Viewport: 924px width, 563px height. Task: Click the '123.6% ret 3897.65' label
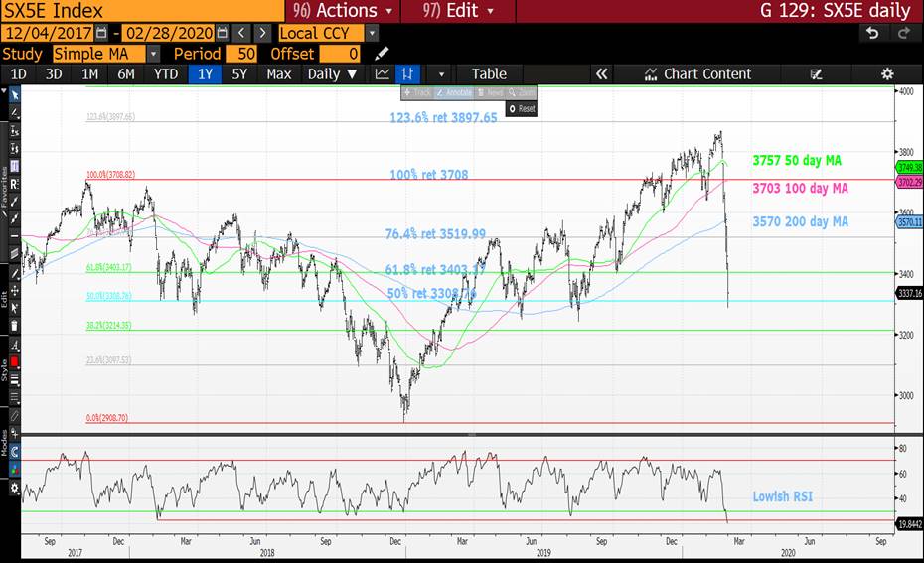pyautogui.click(x=443, y=118)
